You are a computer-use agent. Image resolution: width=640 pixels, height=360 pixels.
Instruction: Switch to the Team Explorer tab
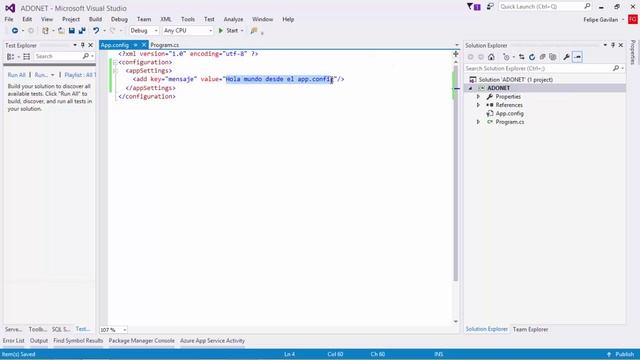pos(530,329)
